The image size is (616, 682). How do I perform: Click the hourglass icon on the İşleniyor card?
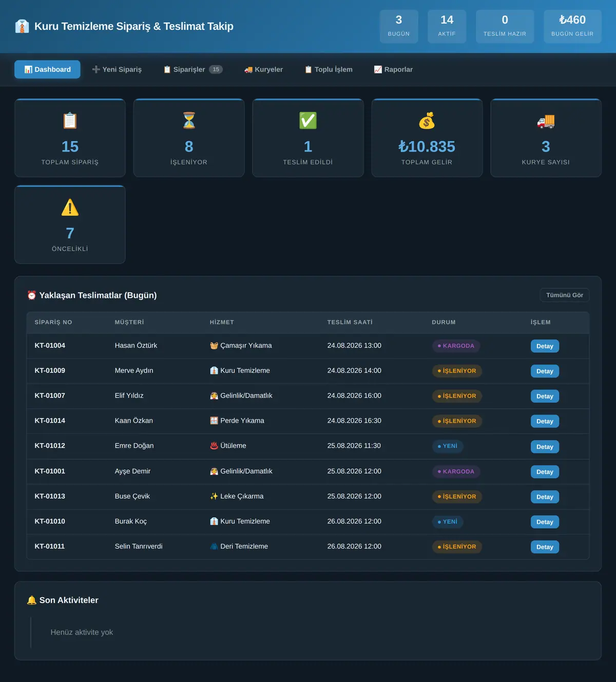point(189,121)
